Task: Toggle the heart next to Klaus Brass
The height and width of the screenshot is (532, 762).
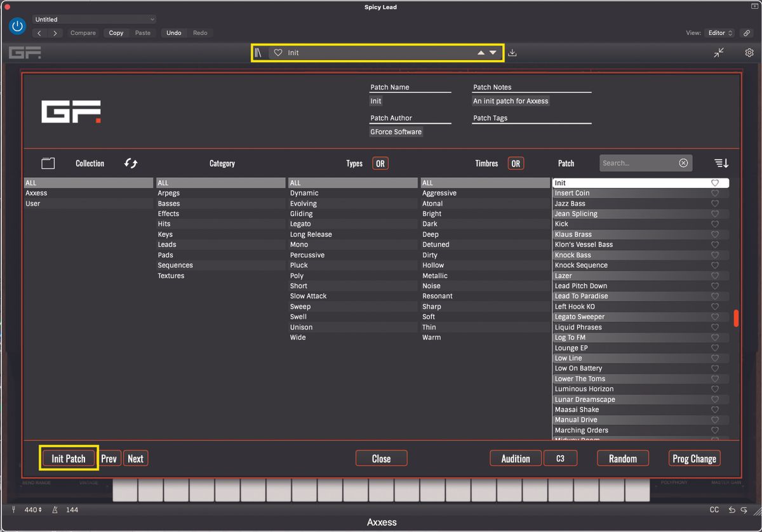Action: (x=715, y=234)
